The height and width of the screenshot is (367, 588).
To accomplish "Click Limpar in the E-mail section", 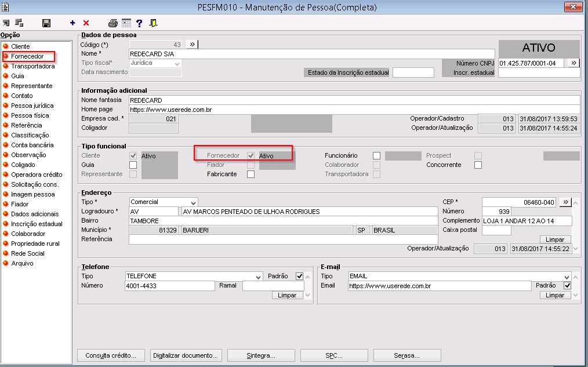I will pyautogui.click(x=554, y=296).
